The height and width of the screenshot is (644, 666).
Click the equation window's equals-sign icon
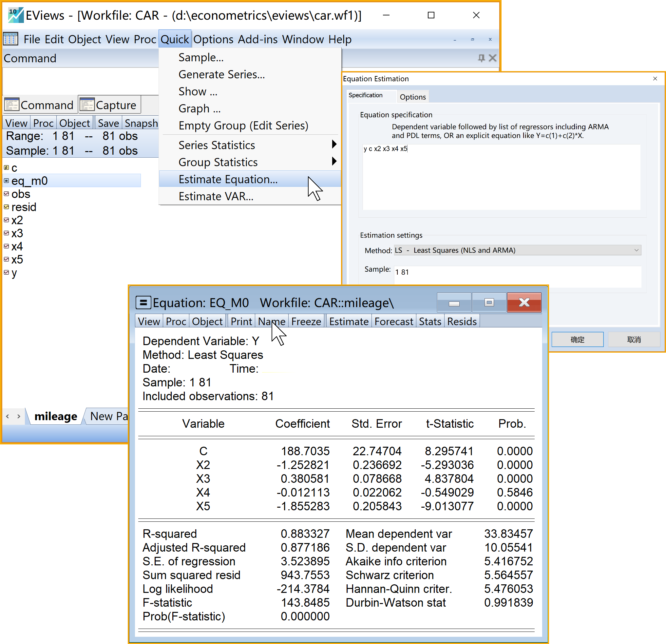tap(143, 302)
